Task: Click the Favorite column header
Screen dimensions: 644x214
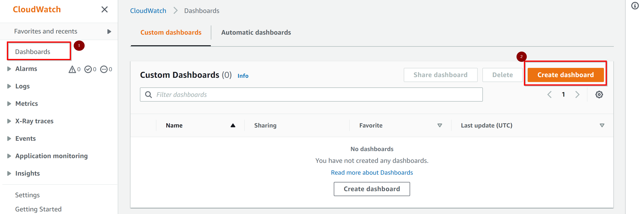Action: coord(371,125)
